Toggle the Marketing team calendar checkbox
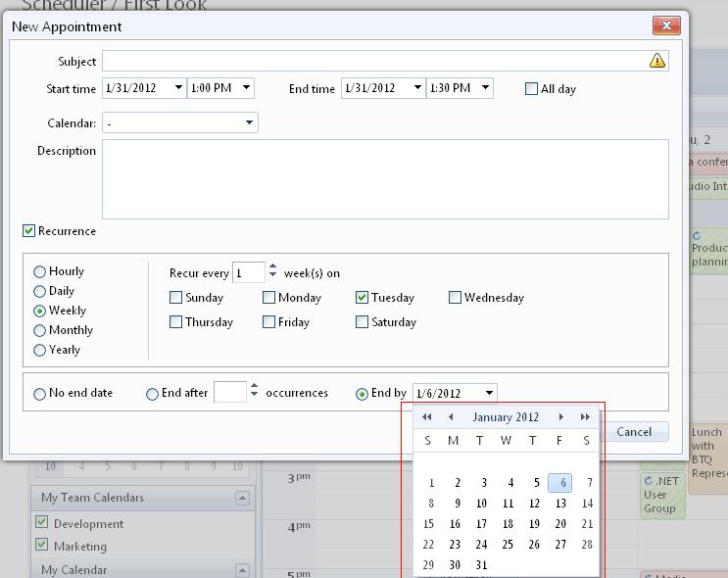Screen dimensions: 728x578 [x=42, y=544]
